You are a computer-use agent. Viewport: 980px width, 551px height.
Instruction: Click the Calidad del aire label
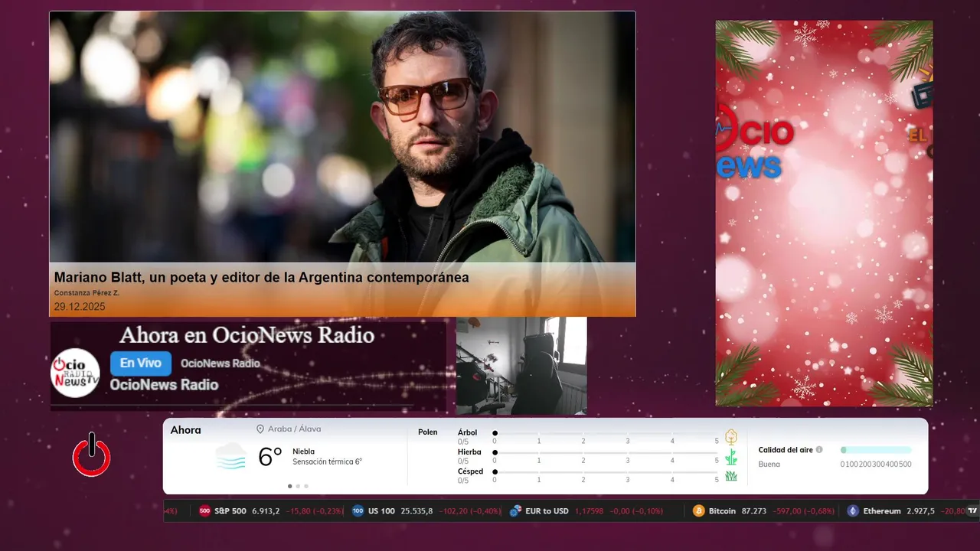(786, 450)
